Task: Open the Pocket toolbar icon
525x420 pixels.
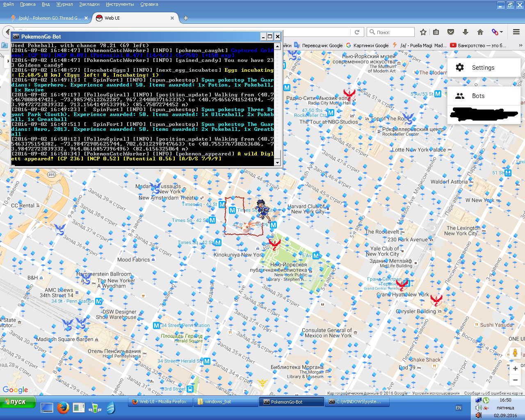Action: coord(451,32)
